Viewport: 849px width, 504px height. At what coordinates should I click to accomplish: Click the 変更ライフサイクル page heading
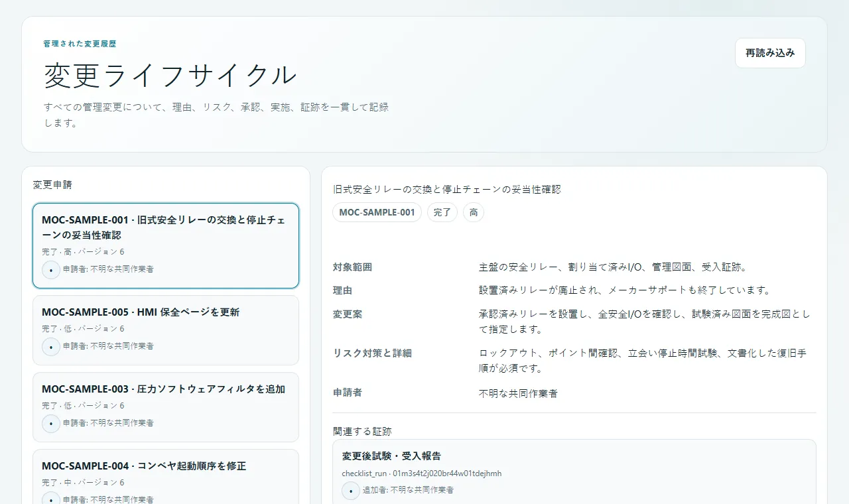[170, 75]
